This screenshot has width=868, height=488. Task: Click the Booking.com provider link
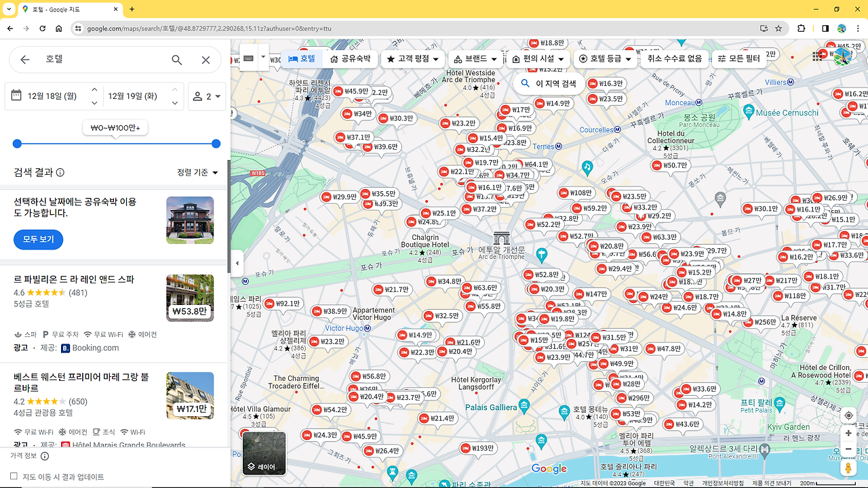[x=96, y=348]
